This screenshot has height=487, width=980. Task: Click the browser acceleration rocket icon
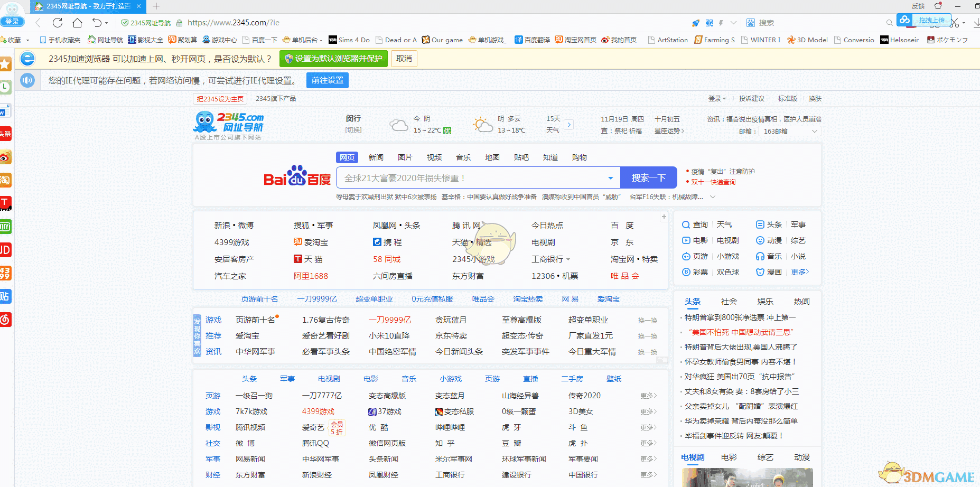tap(696, 23)
